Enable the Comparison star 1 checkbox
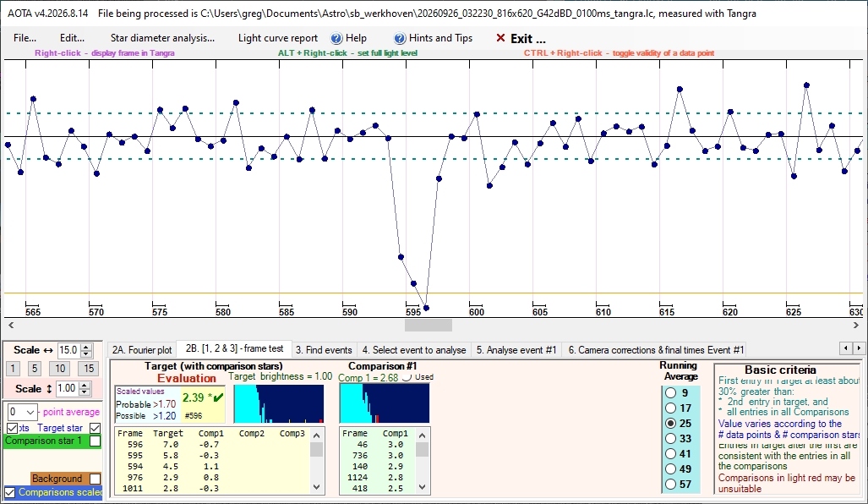 96,441
